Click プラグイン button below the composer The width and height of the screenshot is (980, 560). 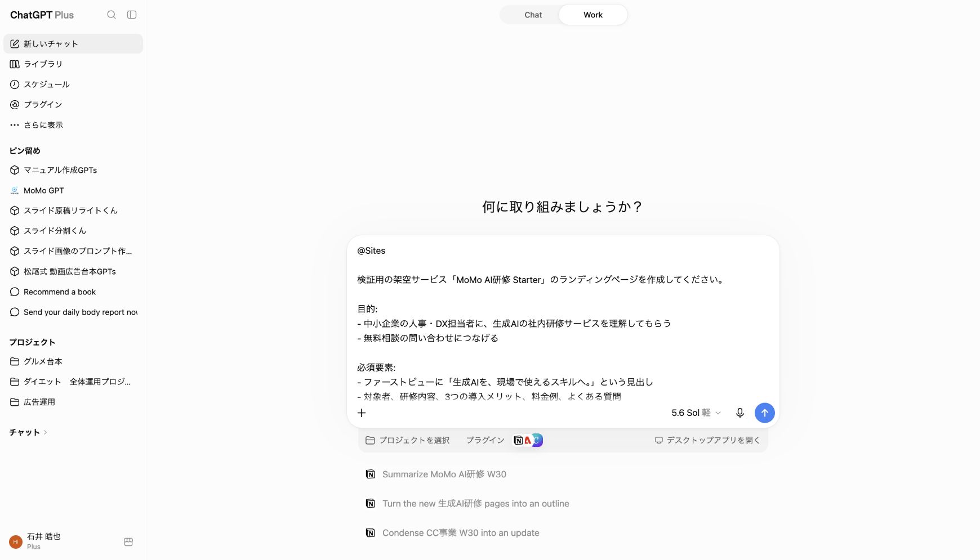[x=485, y=440]
